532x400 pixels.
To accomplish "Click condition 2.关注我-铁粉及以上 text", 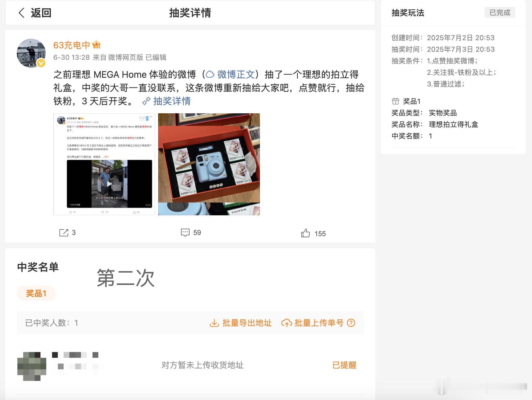I will pos(461,72).
